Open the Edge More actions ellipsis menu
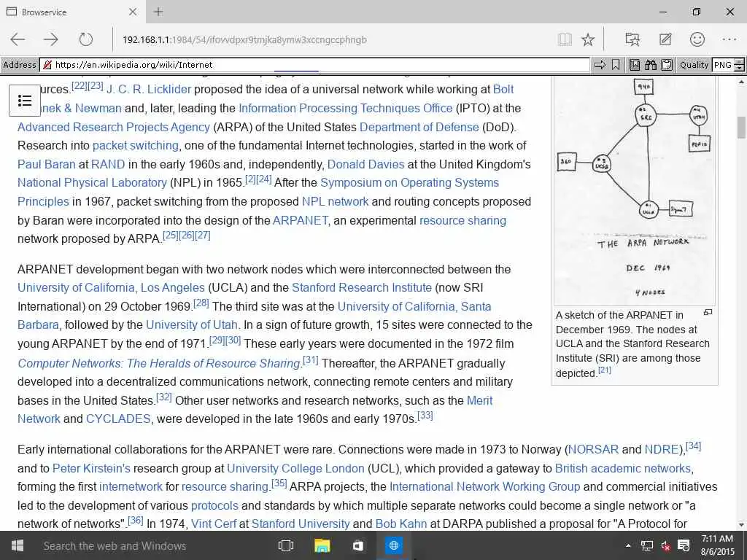747x560 pixels. click(729, 39)
